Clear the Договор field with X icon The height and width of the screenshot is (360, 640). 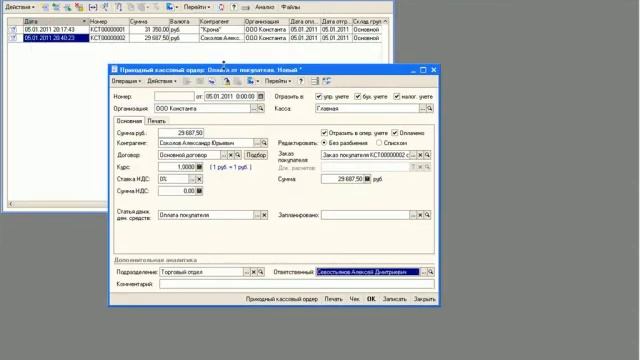(231, 155)
